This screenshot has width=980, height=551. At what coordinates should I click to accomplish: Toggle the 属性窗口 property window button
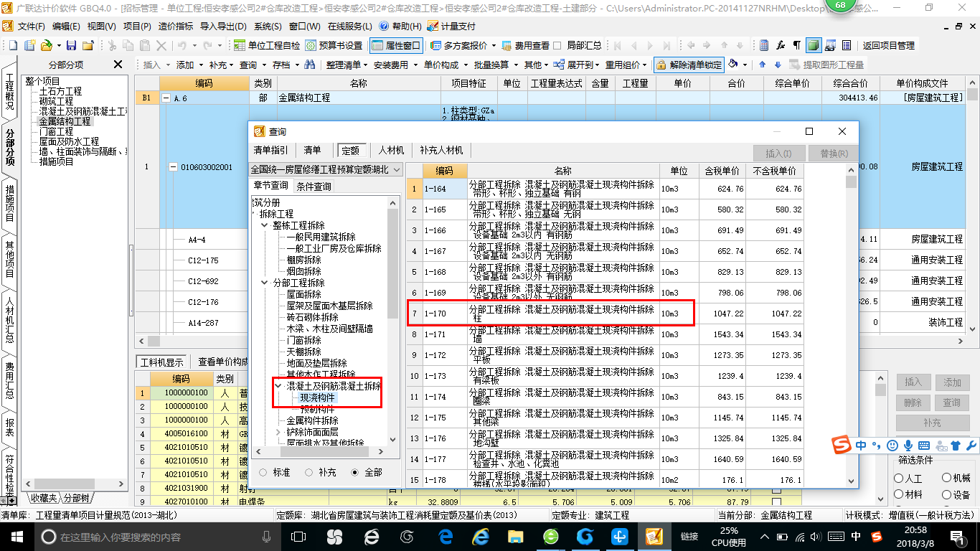point(396,45)
